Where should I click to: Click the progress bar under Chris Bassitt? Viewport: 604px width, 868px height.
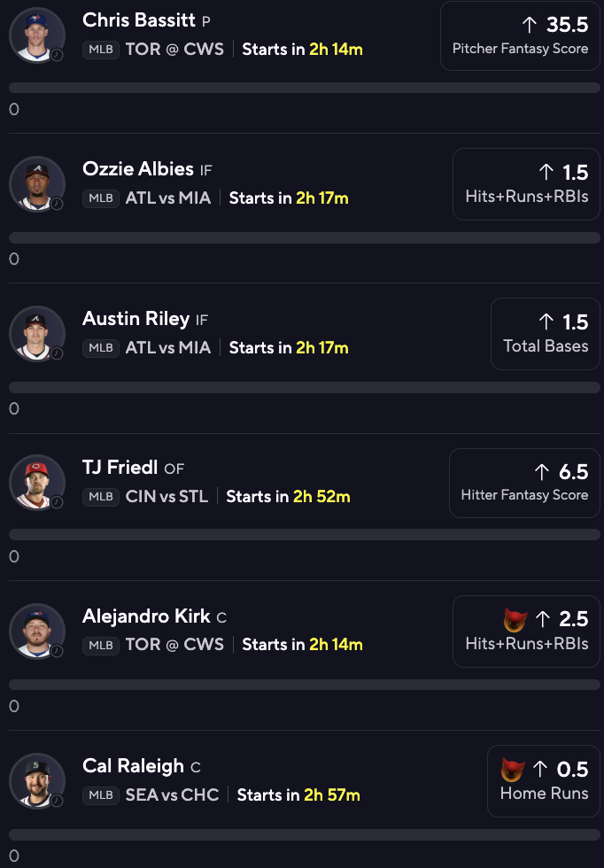(305, 88)
